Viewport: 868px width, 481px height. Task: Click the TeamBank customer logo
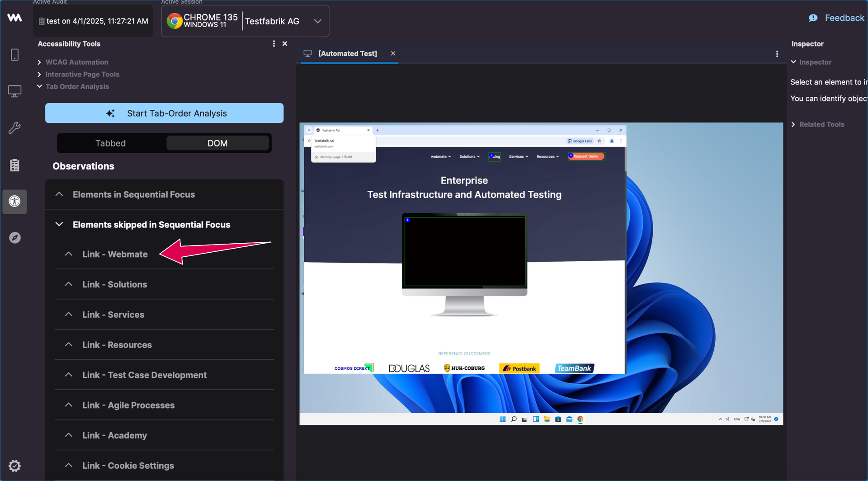[x=574, y=368]
